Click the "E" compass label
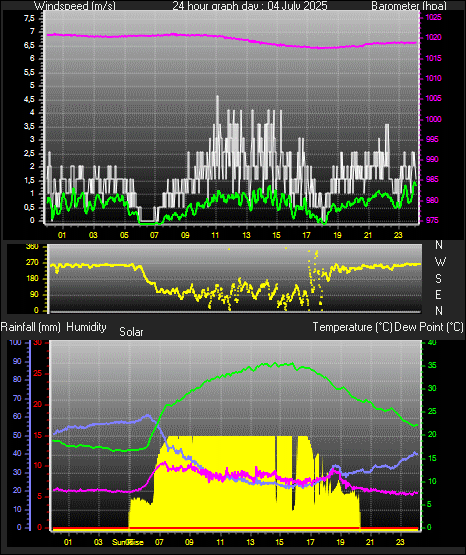The width and height of the screenshot is (466, 555). click(x=438, y=294)
